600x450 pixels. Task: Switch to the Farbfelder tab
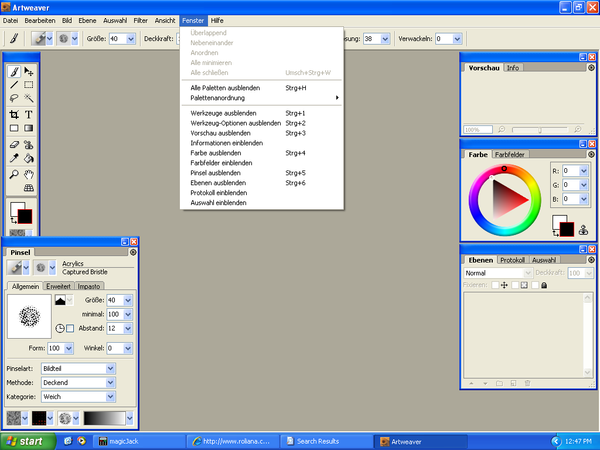tap(509, 155)
